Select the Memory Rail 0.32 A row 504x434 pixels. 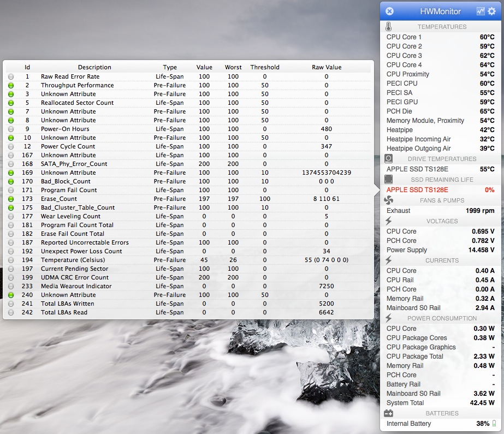pyautogui.click(x=440, y=299)
